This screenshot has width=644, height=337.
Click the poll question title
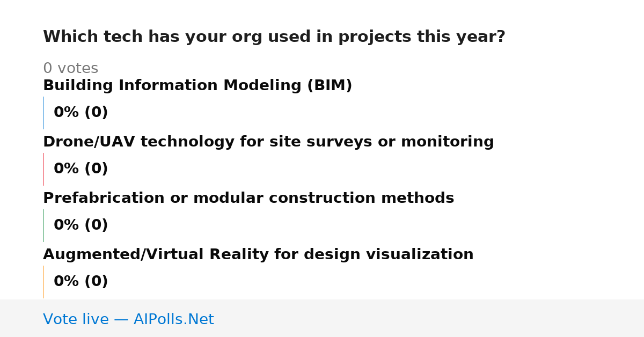[274, 37]
